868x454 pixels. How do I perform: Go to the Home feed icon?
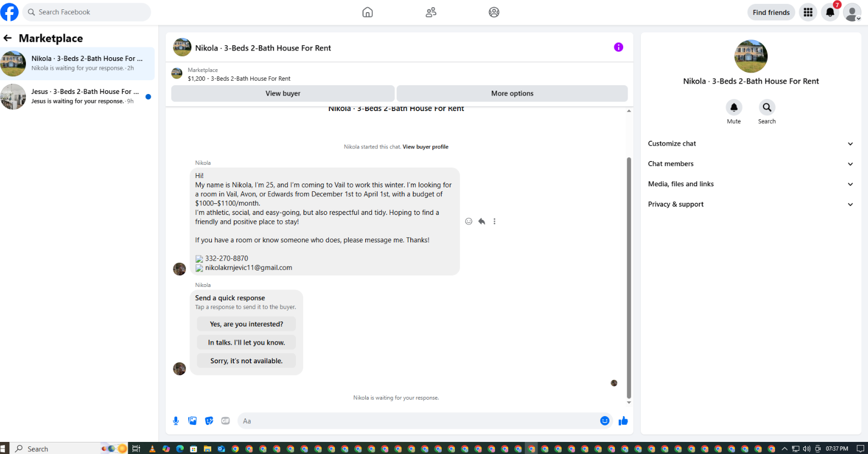[x=367, y=12]
